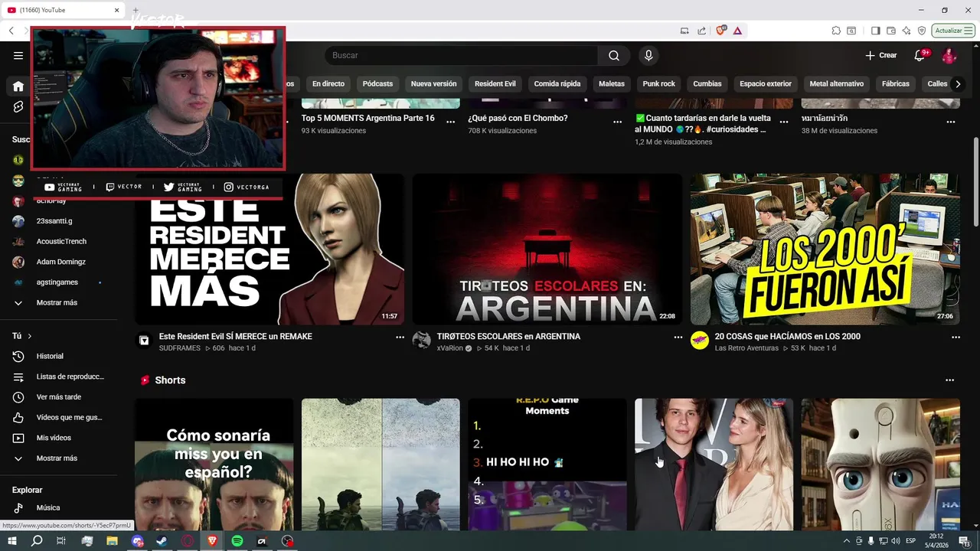Image resolution: width=980 pixels, height=551 pixels.
Task: Open agstingames subscription
Action: 59,282
